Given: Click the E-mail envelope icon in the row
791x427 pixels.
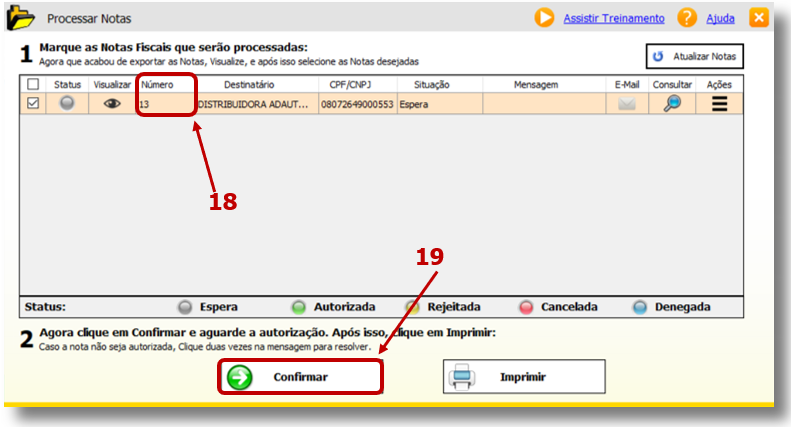Looking at the screenshot, I should tap(627, 103).
